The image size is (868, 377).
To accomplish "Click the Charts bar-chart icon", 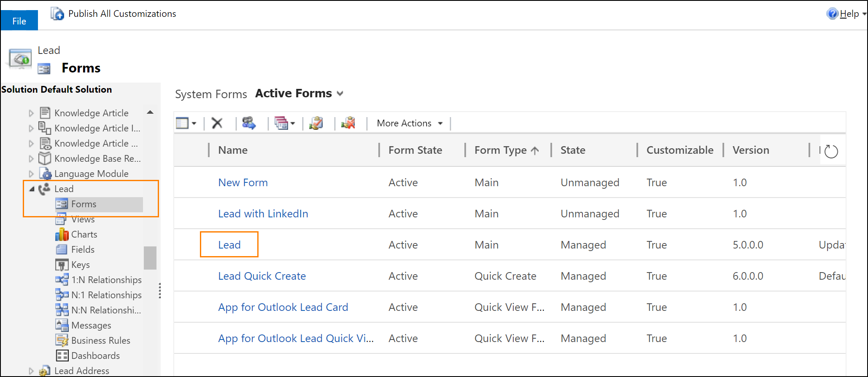I will pyautogui.click(x=62, y=235).
